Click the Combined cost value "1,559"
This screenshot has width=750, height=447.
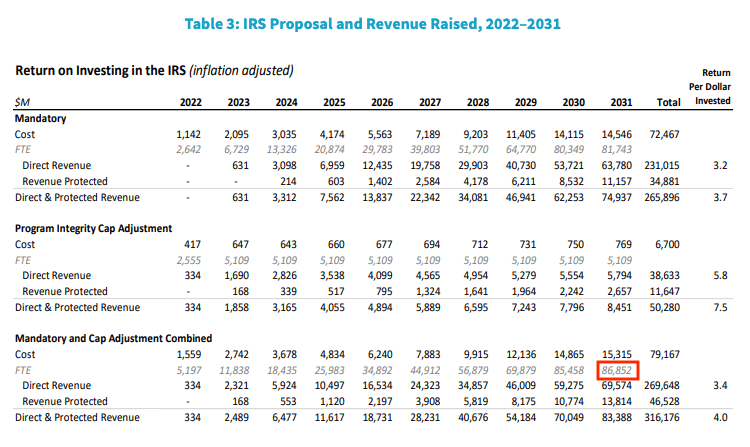[x=188, y=354]
